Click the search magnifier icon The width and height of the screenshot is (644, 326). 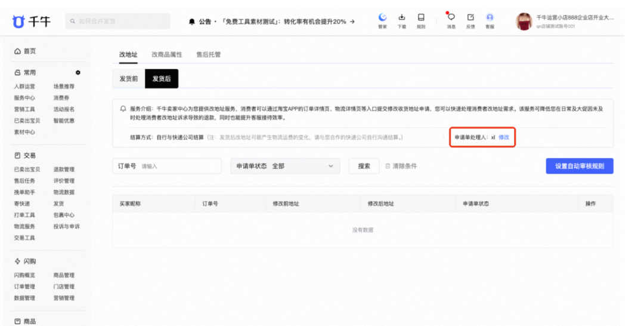tap(73, 21)
